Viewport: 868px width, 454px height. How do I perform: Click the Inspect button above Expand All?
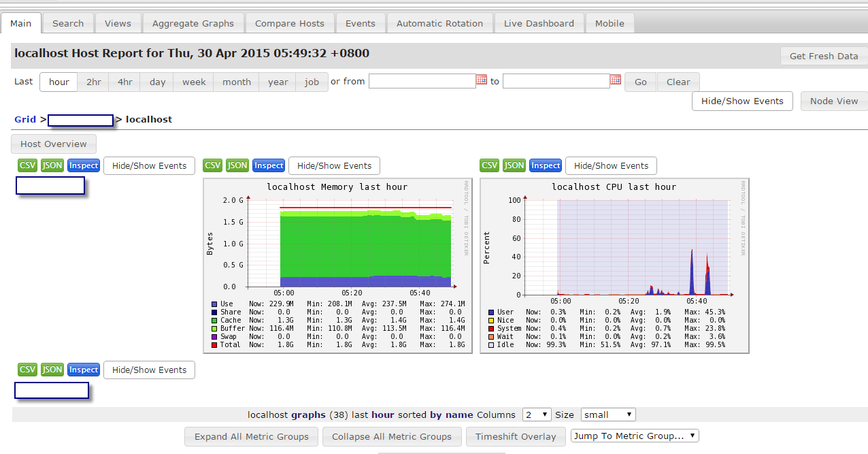(84, 370)
